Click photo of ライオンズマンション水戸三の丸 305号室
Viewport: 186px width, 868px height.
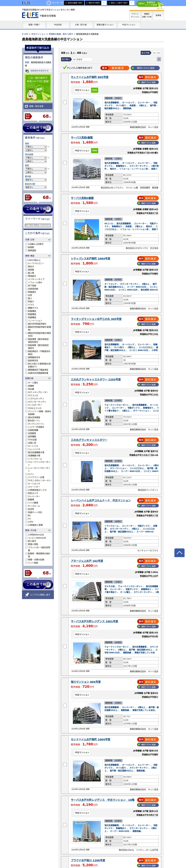(x=87, y=350)
